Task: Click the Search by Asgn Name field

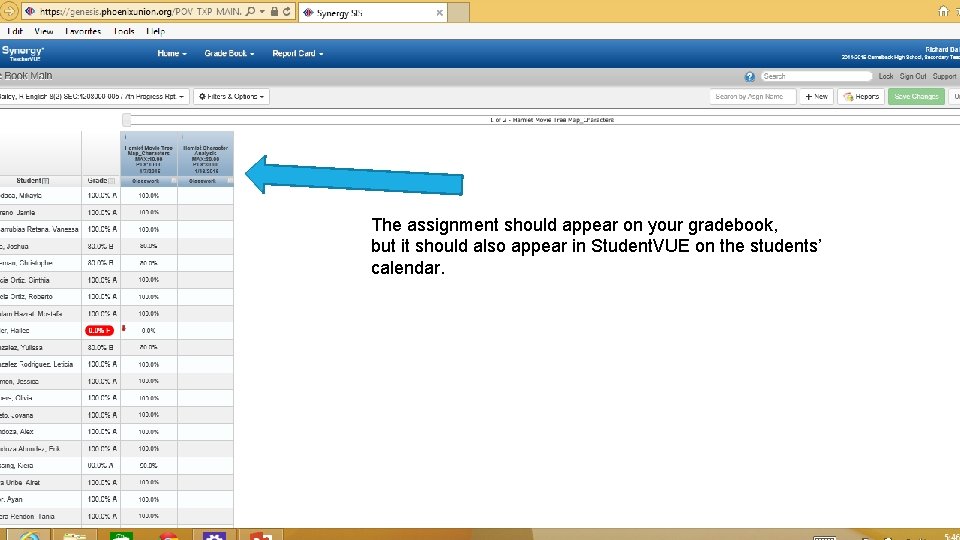Action: (752, 97)
